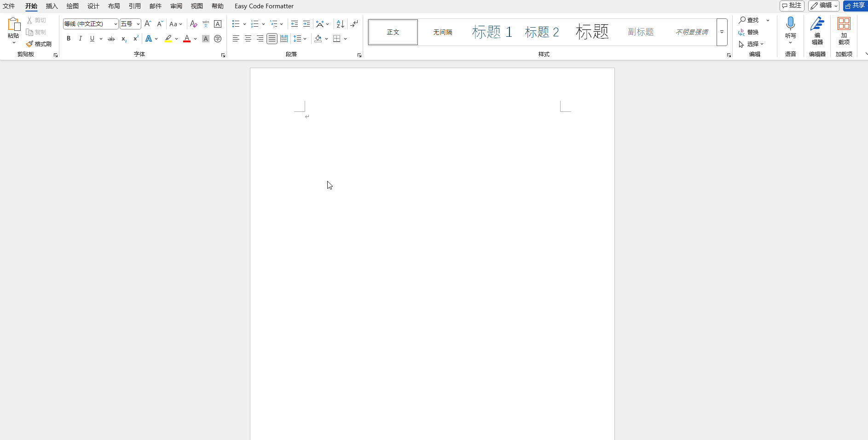Image resolution: width=868 pixels, height=440 pixels.
Task: Click the Increase Indent icon
Action: (307, 24)
